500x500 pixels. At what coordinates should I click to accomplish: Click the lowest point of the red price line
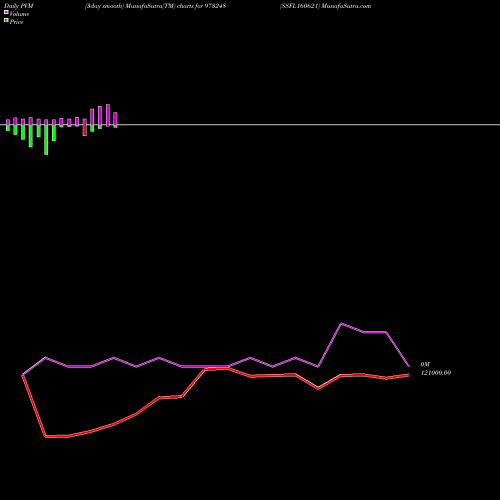(46, 436)
